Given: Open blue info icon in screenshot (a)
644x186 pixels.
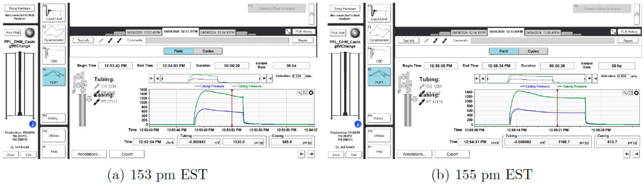Looking at the screenshot, I should click(x=32, y=124).
